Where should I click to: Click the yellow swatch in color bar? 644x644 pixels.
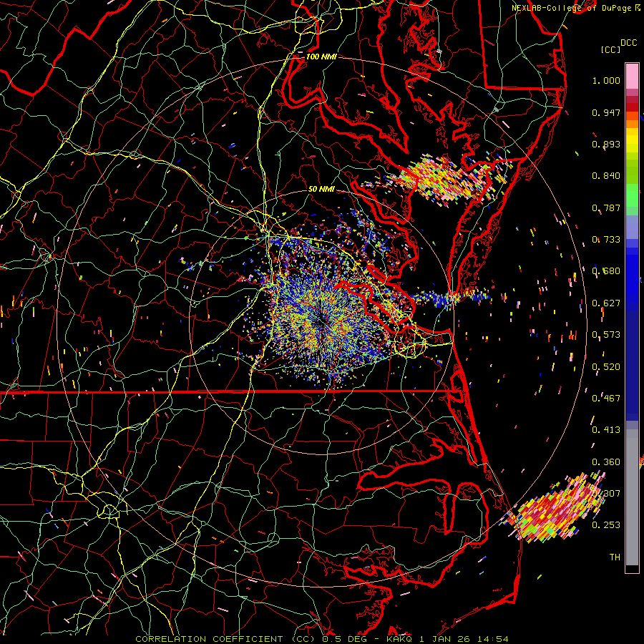[632, 140]
